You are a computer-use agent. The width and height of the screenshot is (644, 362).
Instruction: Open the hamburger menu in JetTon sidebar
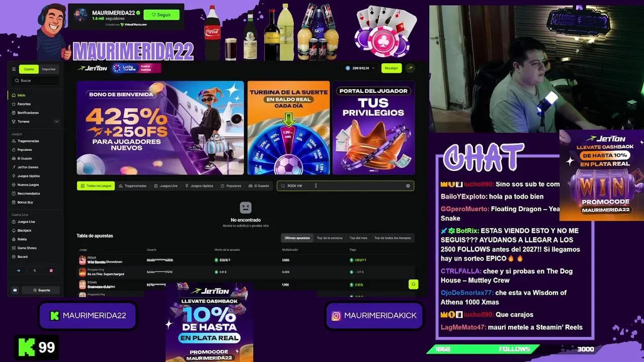click(14, 69)
